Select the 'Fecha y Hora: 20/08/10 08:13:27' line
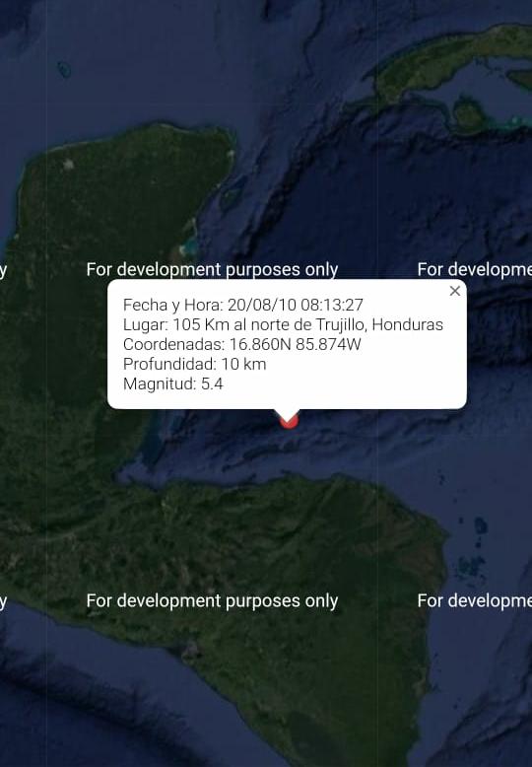Image resolution: width=532 pixels, height=767 pixels. pyautogui.click(x=243, y=305)
